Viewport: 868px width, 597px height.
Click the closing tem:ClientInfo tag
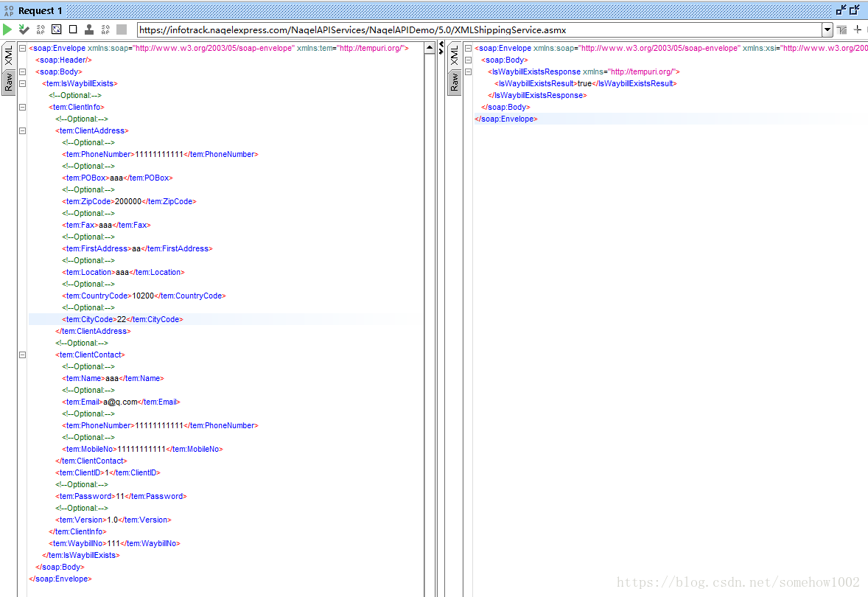pos(77,531)
